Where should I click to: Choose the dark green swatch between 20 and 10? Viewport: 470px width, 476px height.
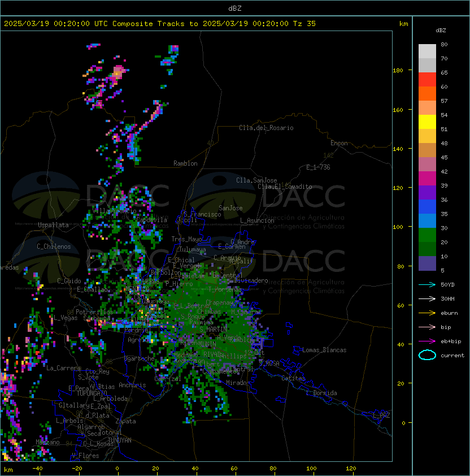click(x=427, y=249)
